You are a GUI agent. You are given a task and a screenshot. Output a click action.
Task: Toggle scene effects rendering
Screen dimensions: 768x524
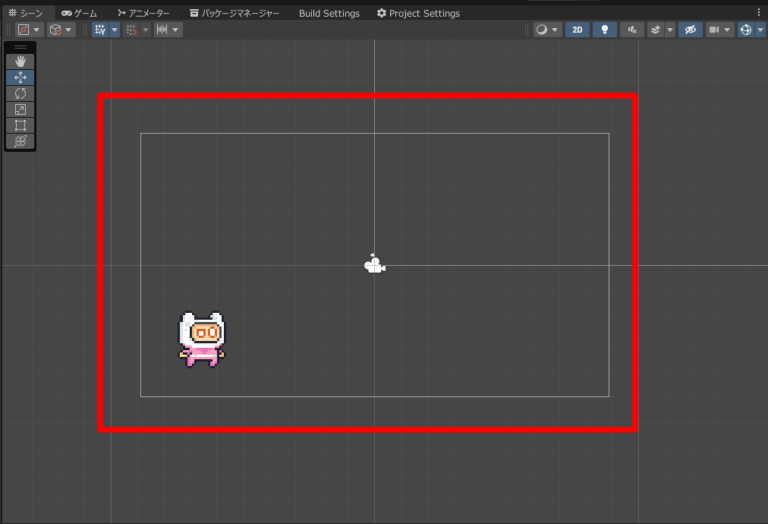(655, 30)
